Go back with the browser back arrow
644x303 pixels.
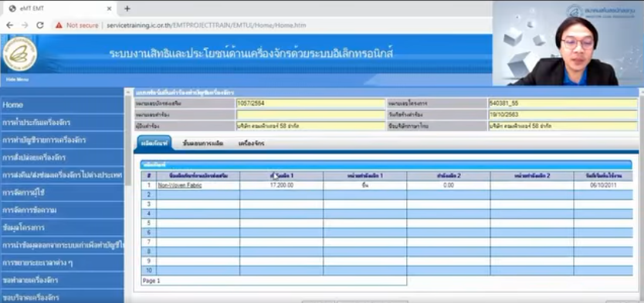click(x=10, y=25)
